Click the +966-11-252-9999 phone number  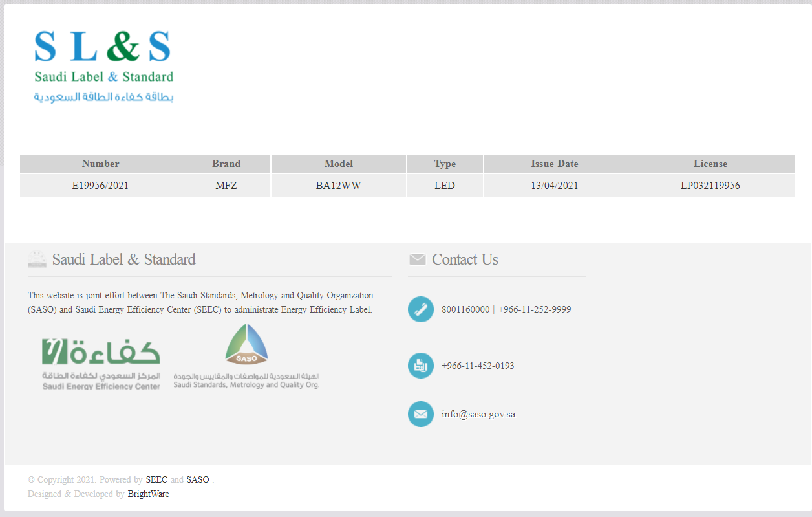[535, 309]
